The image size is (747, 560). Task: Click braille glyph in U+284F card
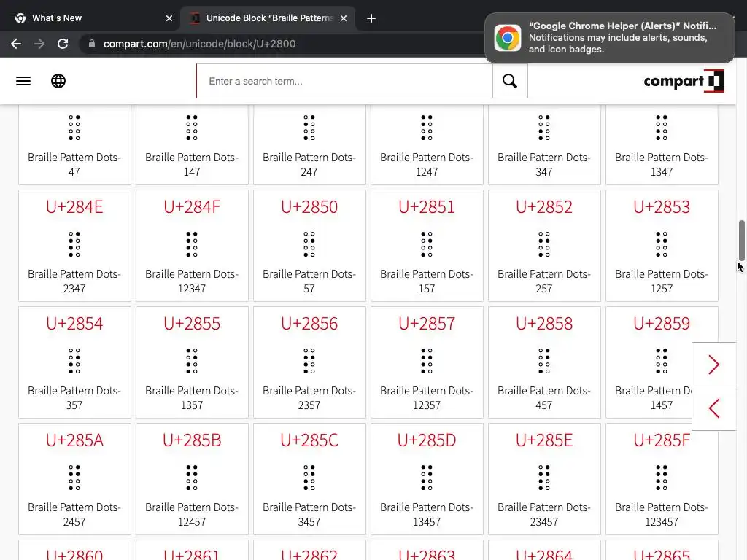tap(192, 244)
